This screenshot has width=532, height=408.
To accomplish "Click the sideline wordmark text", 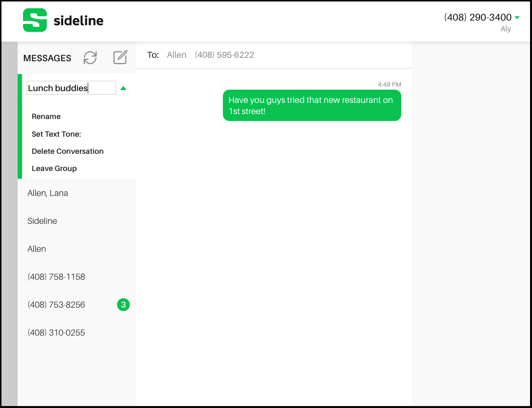I will [78, 21].
